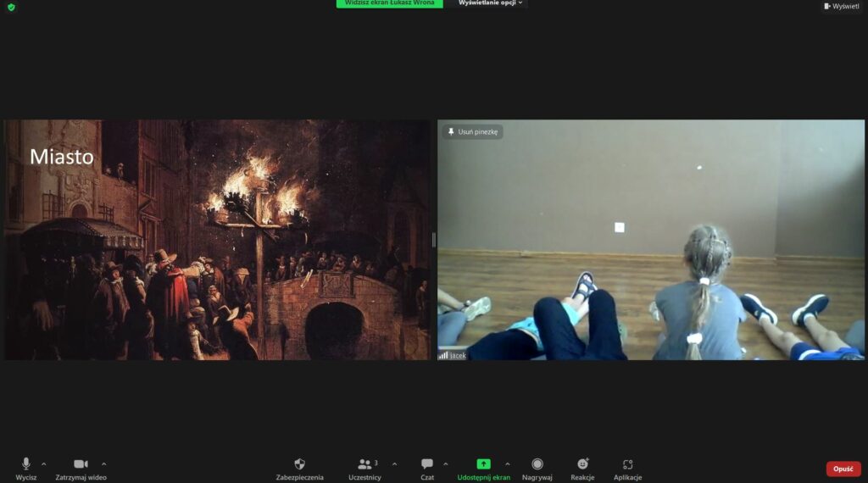Open the Reakcje reactions icon
The image size is (868, 483).
[x=582, y=464]
